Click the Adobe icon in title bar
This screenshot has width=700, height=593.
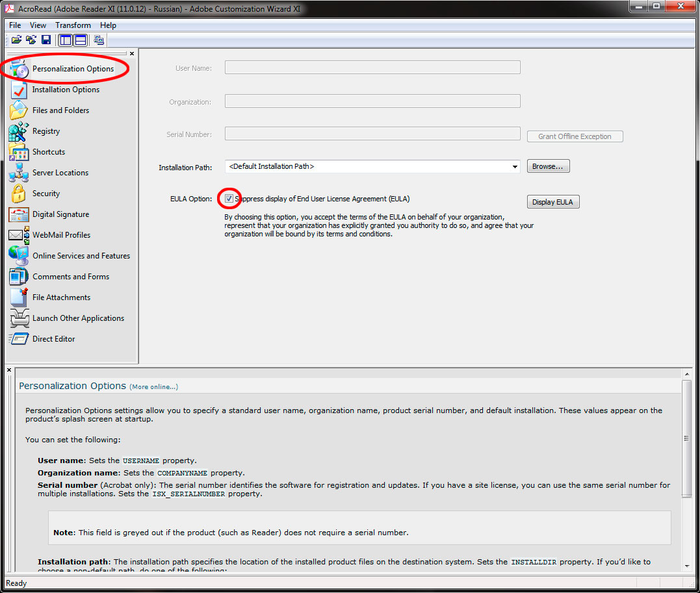9,8
